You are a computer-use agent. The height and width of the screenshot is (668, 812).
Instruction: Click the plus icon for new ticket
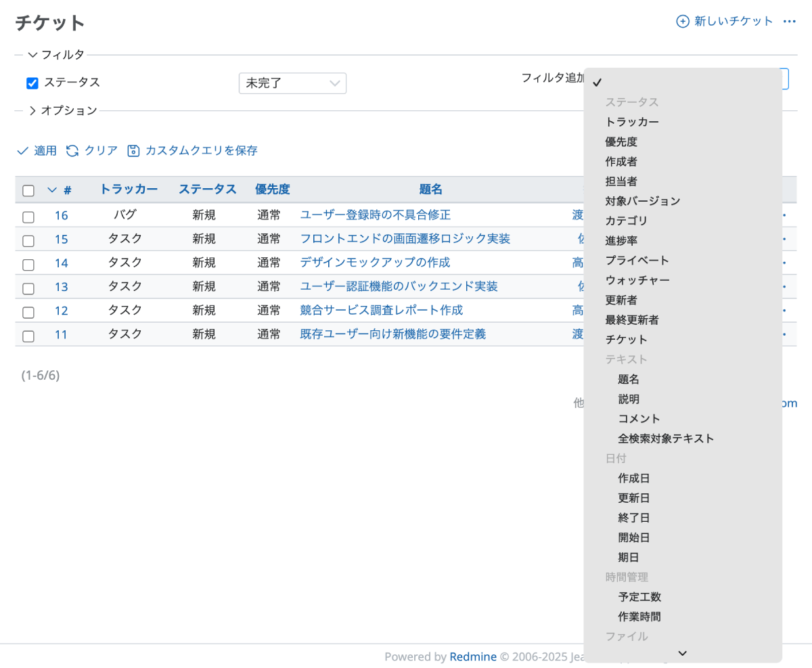[x=683, y=22]
